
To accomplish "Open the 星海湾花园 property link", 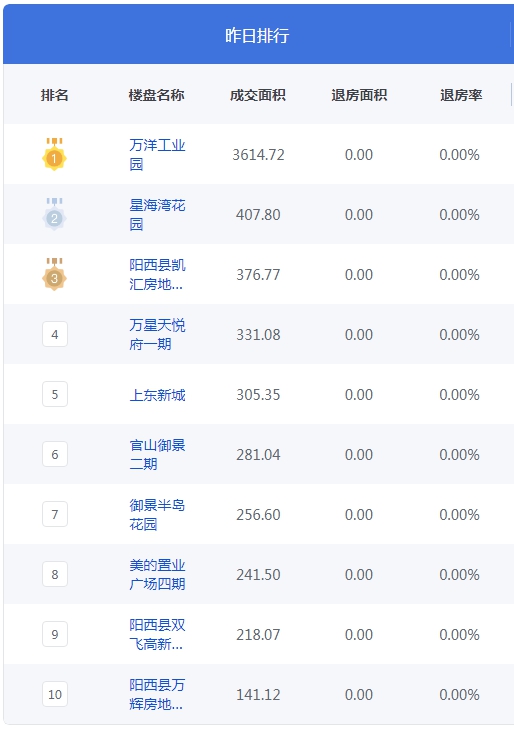I will [x=157, y=214].
